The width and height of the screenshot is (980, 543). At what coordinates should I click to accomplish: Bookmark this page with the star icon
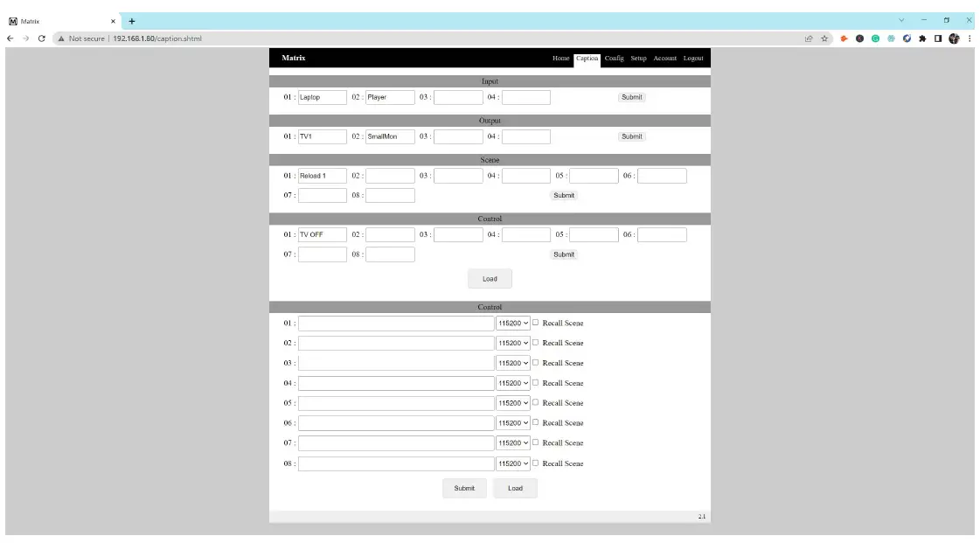click(x=824, y=38)
